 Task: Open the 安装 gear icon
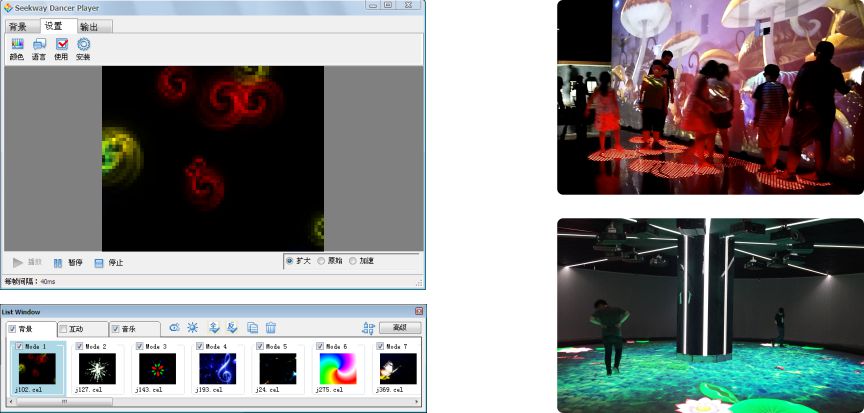point(83,45)
